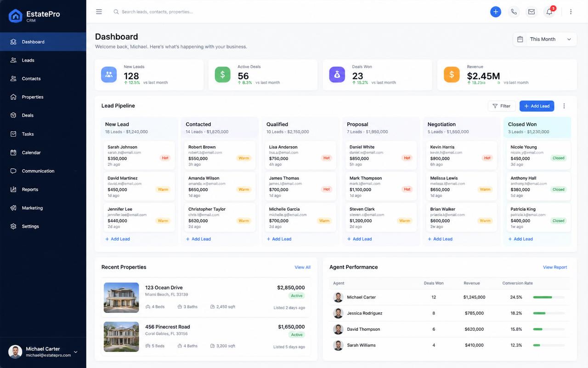Click the blue Add Lead button
This screenshot has height=368, width=588.
coord(537,106)
